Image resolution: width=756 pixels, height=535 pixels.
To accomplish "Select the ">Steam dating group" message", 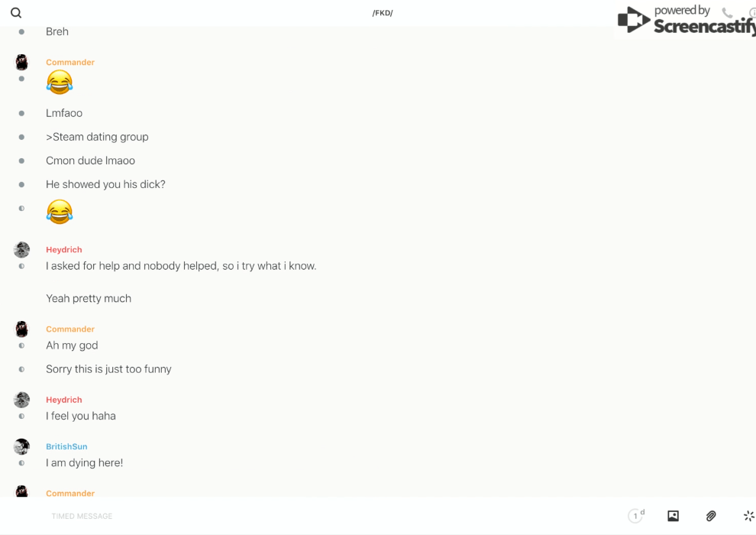I will pyautogui.click(x=97, y=137).
